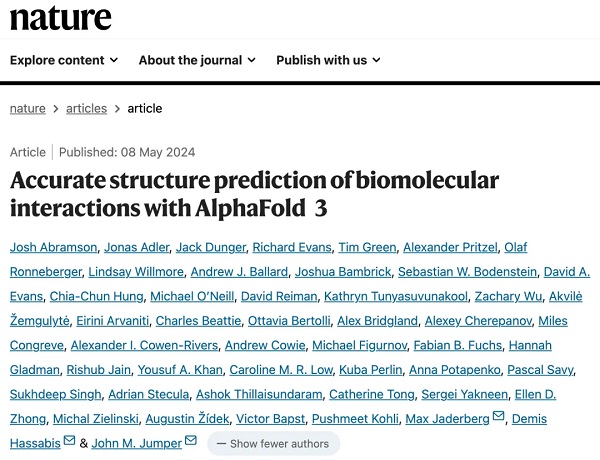600x460 pixels.
Task: Click envelope icon next to Demis Hassabis
Action: pos(69,442)
